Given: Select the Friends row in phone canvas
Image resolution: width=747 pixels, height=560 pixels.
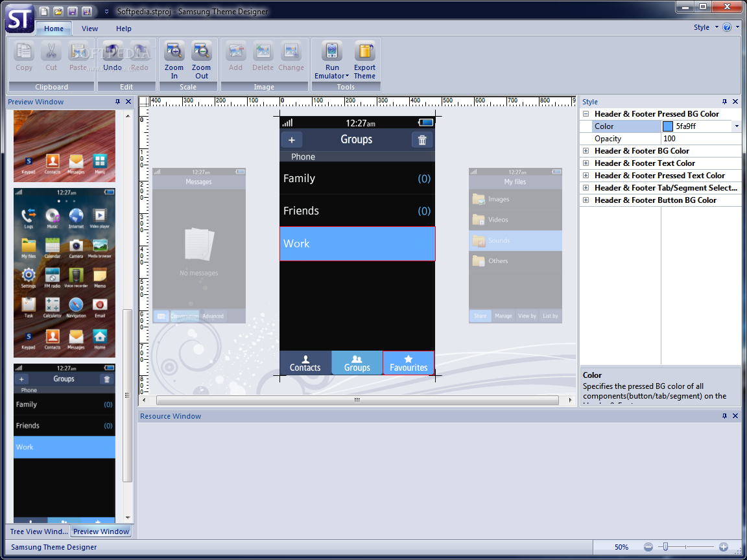Looking at the screenshot, I should pos(357,211).
